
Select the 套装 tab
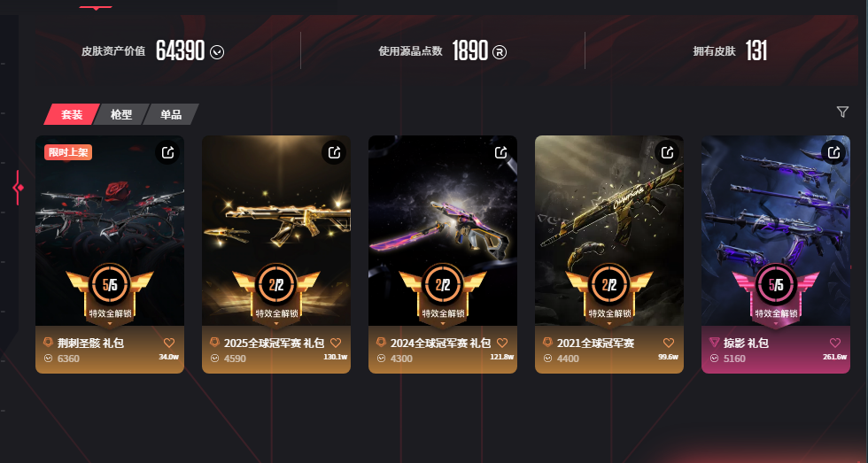coord(72,114)
